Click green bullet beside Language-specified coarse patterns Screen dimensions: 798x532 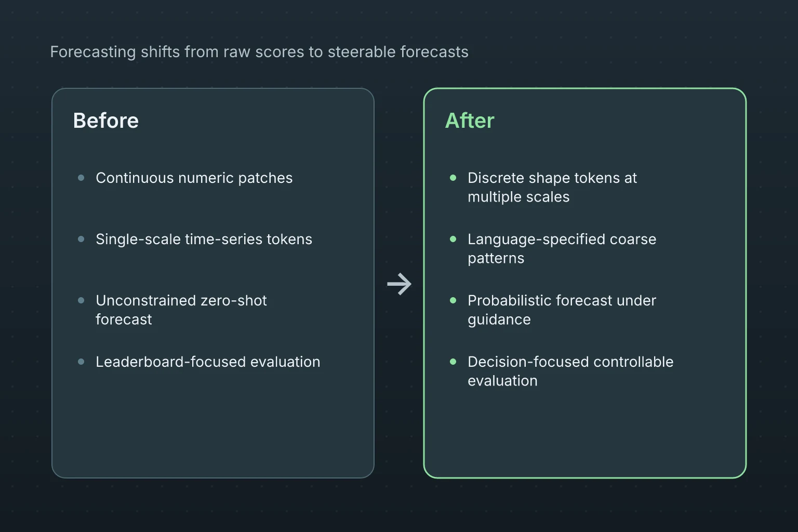pos(453,239)
